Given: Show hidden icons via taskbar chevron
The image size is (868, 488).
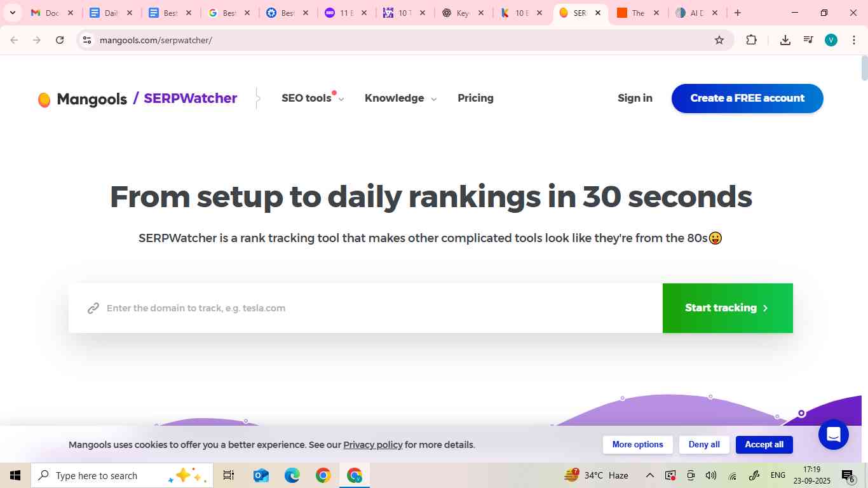Looking at the screenshot, I should coord(649,475).
